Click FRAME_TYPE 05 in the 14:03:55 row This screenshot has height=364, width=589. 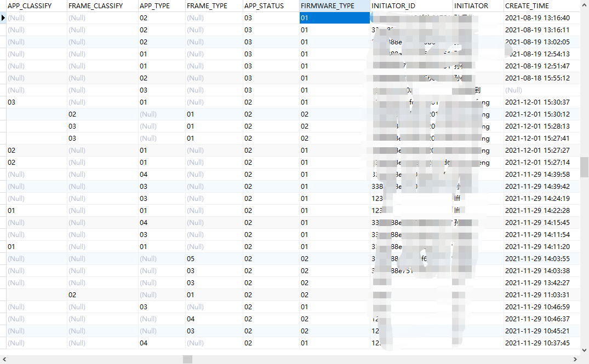(x=214, y=258)
